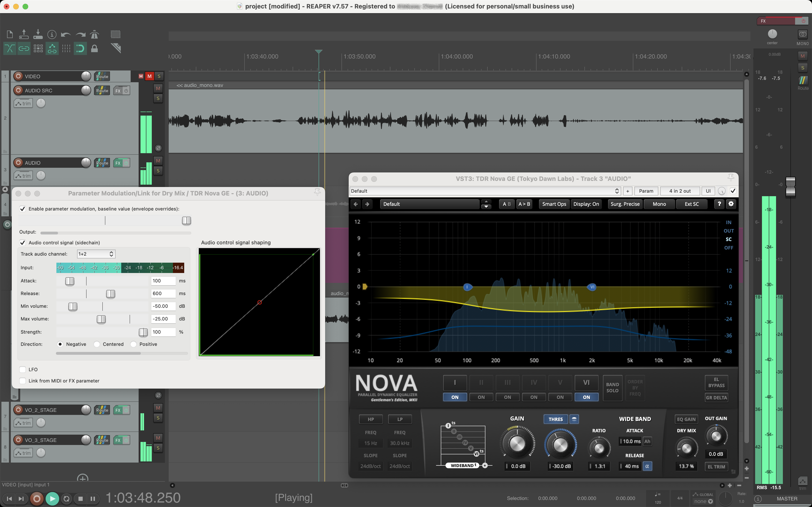Click the Undo arrow in toolbar

coord(66,35)
